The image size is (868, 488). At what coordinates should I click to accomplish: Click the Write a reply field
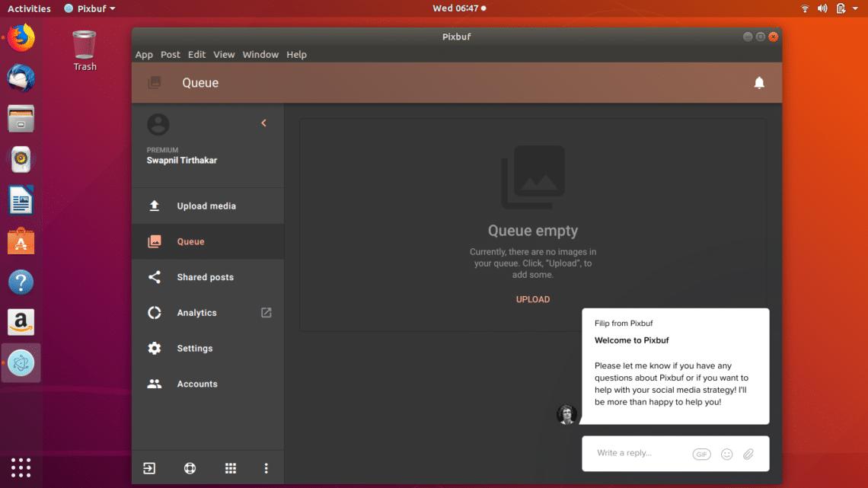pyautogui.click(x=632, y=453)
